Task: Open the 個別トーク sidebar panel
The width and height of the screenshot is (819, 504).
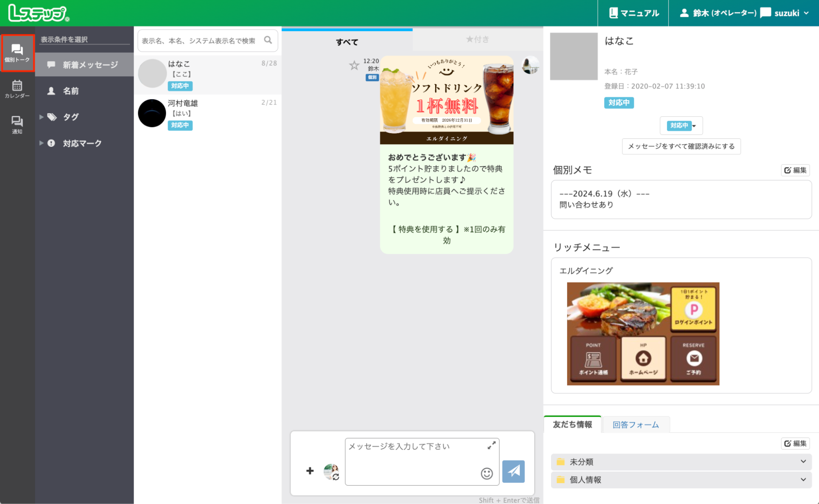Action: (17, 53)
